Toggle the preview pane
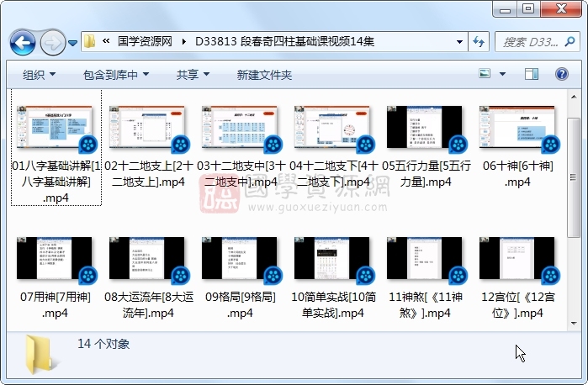The image size is (588, 385). click(532, 74)
